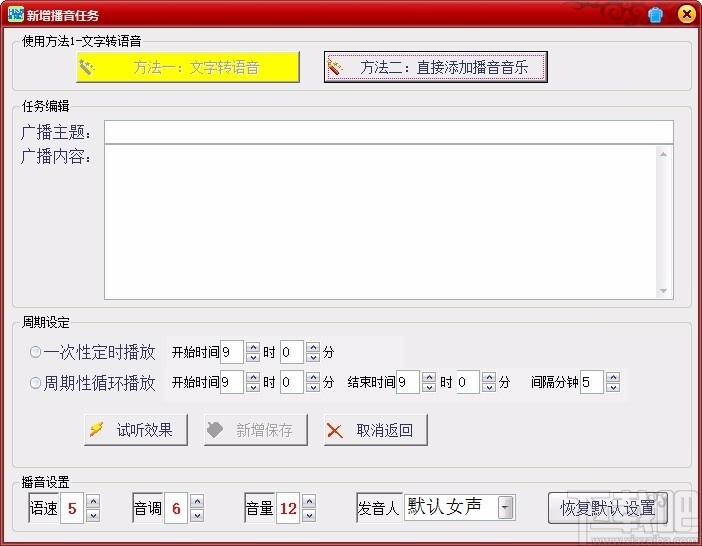702x546 pixels.
Task: Click one-time start minute field
Action: tap(292, 352)
